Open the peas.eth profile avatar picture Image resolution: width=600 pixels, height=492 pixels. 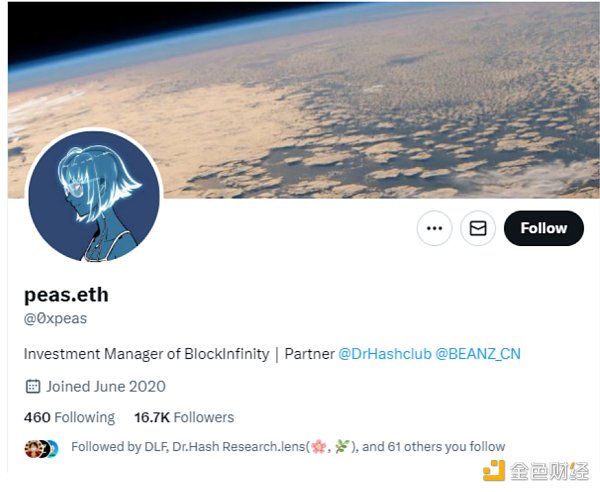tap(93, 195)
